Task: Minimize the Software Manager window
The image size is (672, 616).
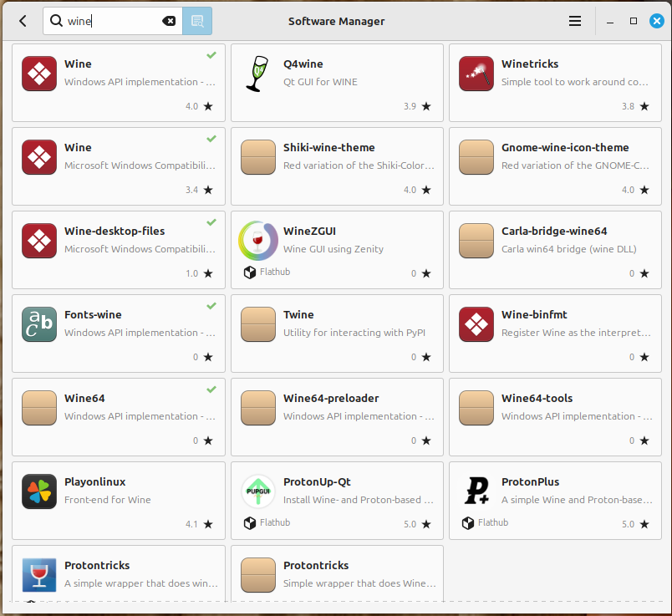Action: [x=610, y=21]
